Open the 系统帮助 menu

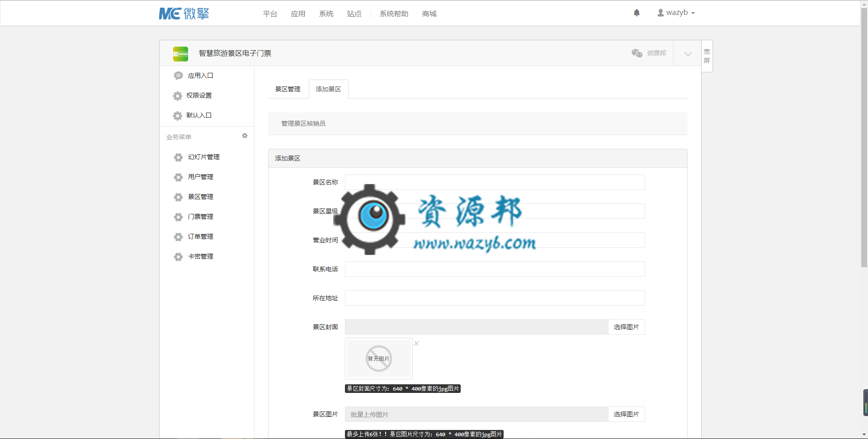(394, 14)
